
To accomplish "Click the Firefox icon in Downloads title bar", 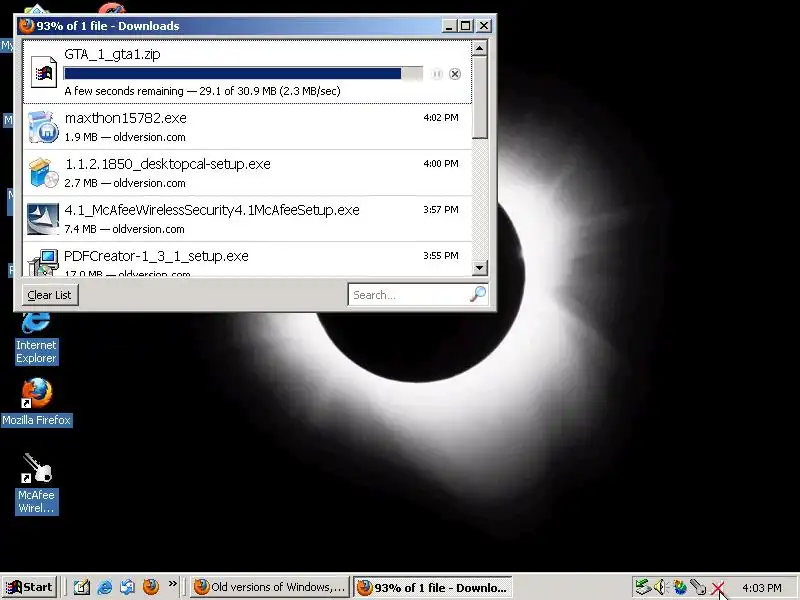I will tap(26, 25).
